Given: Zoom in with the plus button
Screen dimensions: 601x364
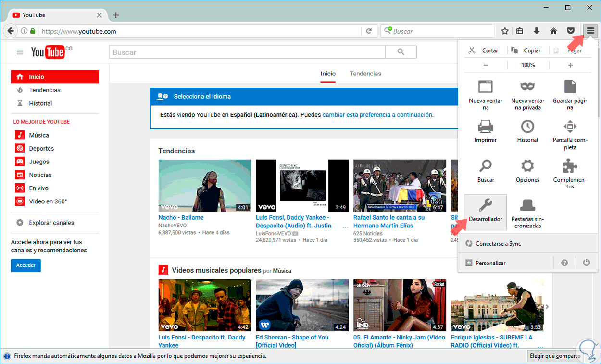Looking at the screenshot, I should [x=571, y=65].
